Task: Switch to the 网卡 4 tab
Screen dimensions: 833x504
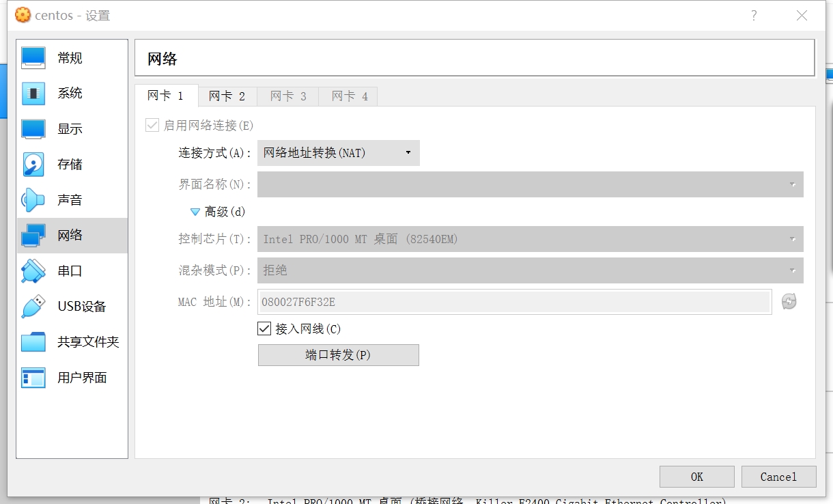Action: coord(348,96)
